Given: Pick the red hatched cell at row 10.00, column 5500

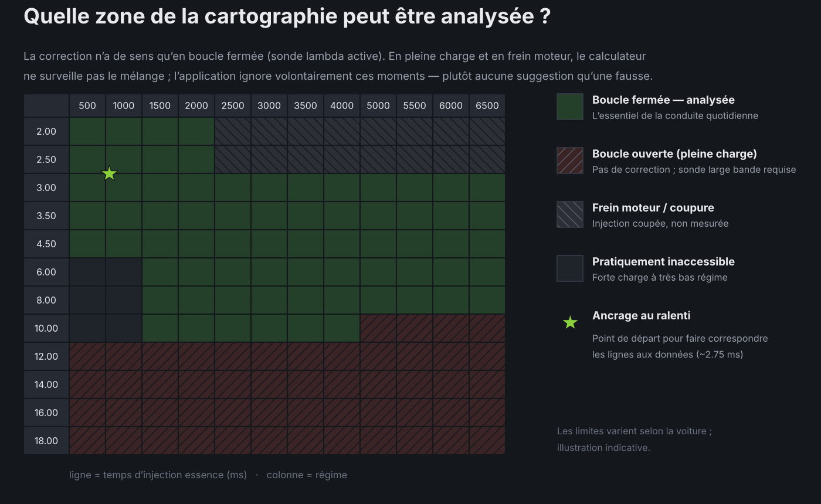Looking at the screenshot, I should [x=415, y=328].
